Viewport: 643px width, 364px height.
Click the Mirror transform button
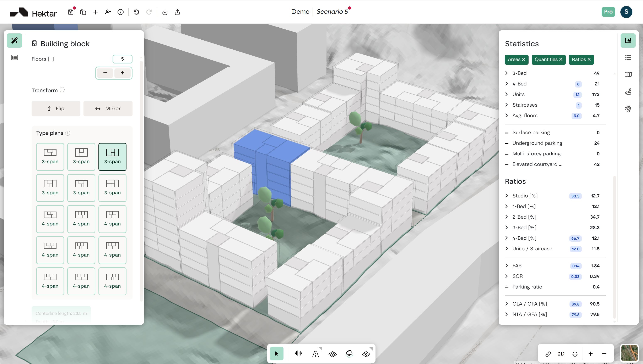coord(108,108)
